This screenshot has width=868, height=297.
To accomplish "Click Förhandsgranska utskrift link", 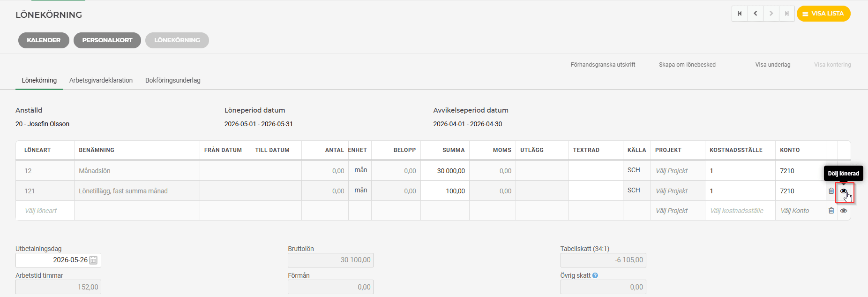I will tap(603, 65).
